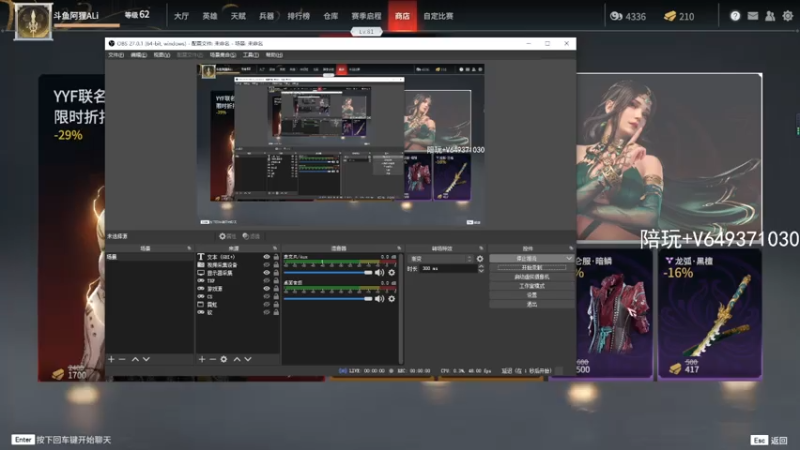Screen dimensions: 800x450
Task: Toggle the lock on the 文本 (GDI+) source
Action: point(276,257)
